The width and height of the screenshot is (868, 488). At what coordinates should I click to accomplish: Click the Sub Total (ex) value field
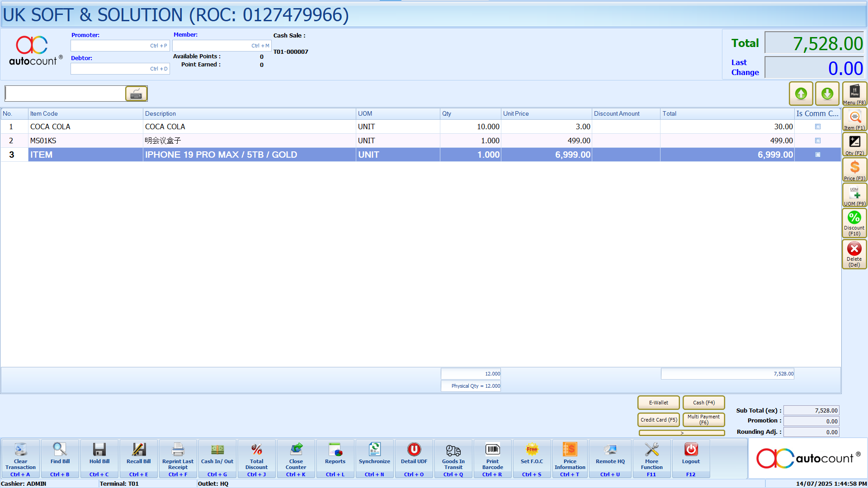tap(811, 410)
